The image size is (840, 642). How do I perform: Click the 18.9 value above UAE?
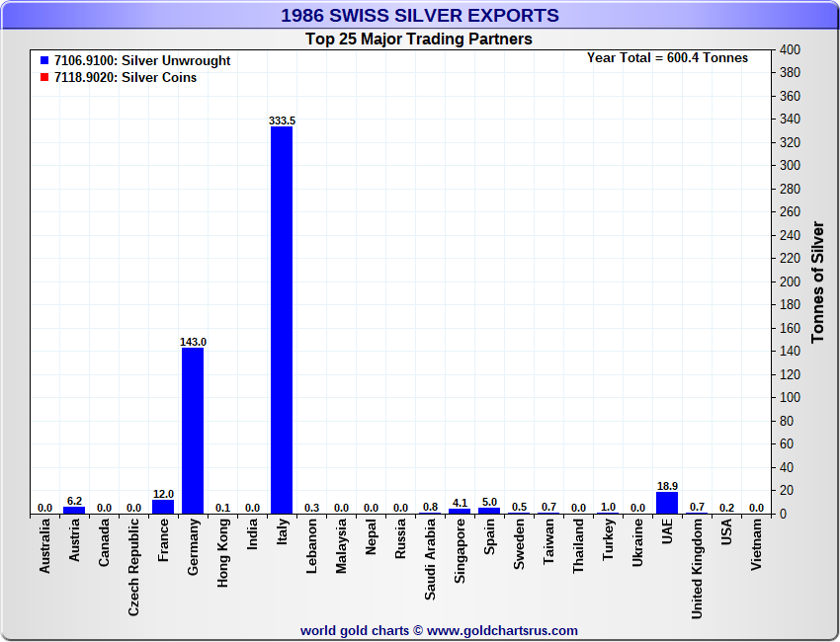(667, 486)
